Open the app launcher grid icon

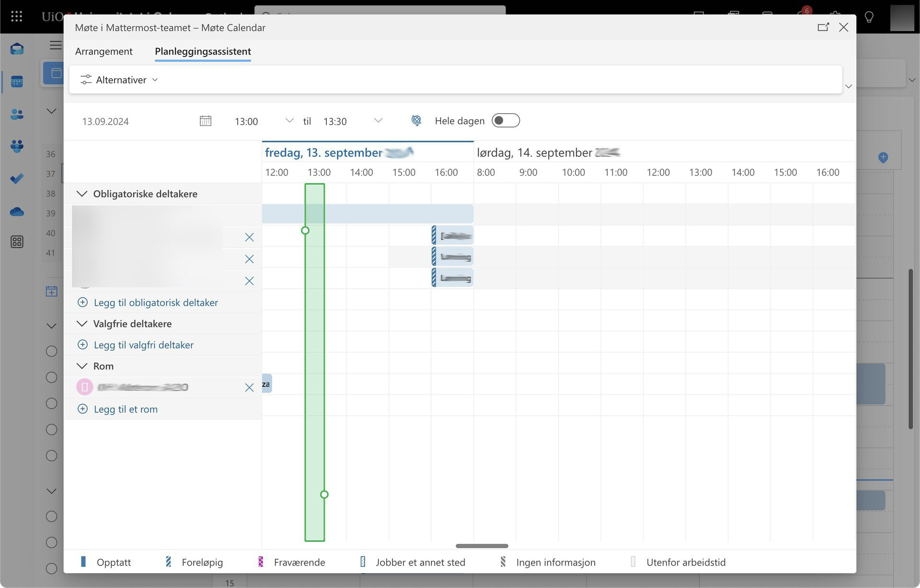tap(17, 16)
